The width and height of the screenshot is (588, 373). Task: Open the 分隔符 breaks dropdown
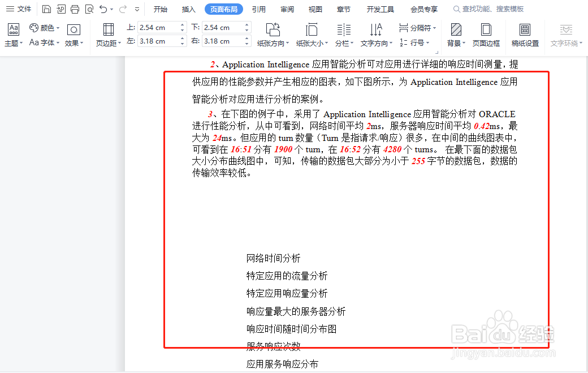tap(417, 28)
